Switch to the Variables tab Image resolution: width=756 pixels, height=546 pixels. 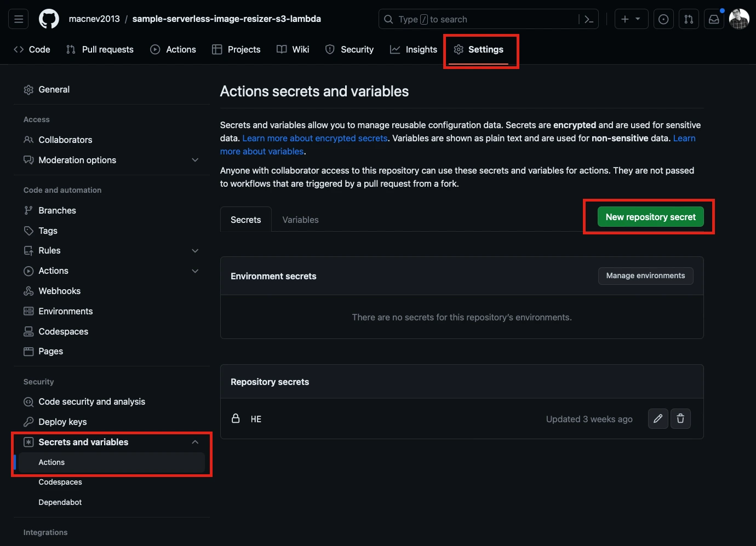300,220
